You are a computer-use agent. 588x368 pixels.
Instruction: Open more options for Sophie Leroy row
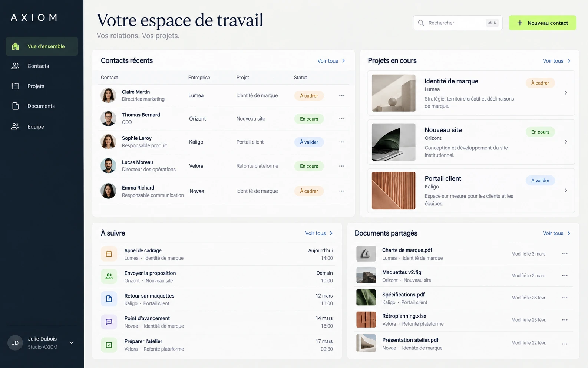point(342,142)
